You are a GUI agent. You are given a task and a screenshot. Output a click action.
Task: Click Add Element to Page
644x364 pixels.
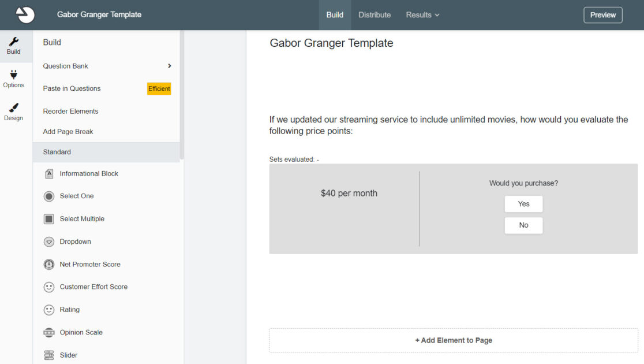point(454,340)
